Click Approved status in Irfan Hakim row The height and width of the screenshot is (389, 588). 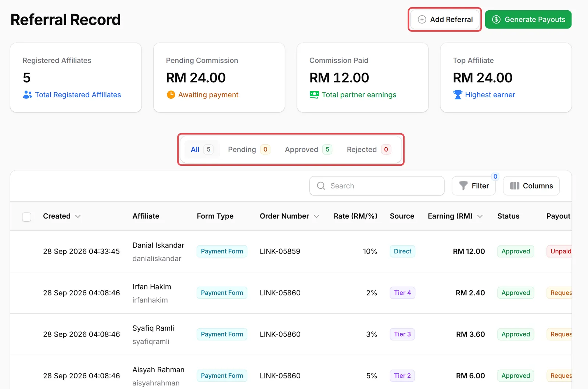516,293
